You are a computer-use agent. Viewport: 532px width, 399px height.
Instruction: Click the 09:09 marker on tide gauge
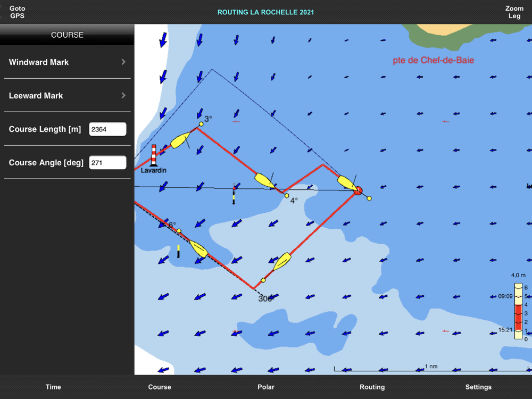(x=505, y=296)
